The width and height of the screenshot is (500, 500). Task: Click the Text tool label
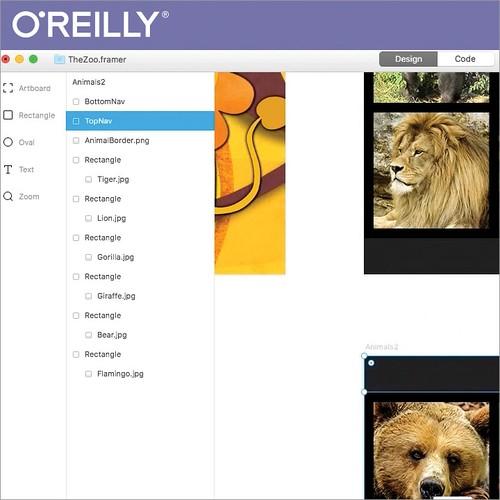point(26,169)
